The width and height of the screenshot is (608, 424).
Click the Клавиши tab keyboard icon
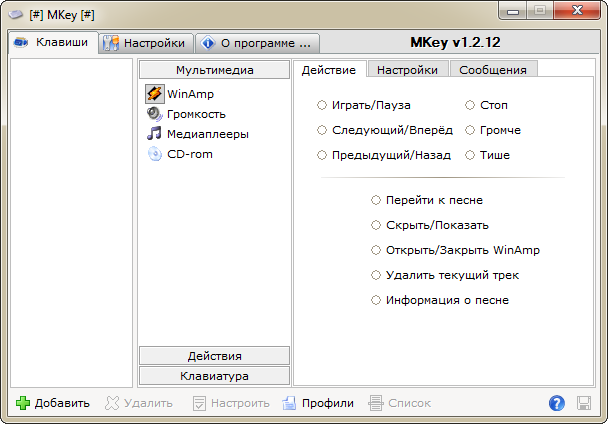coord(21,42)
